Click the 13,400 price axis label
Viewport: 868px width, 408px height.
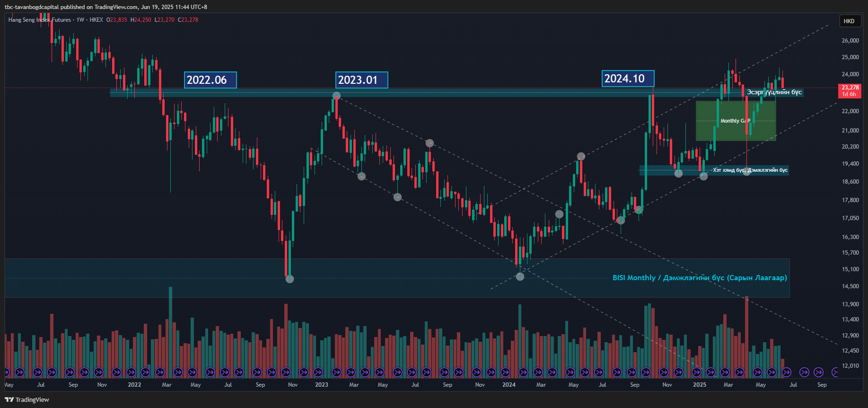tap(850, 319)
